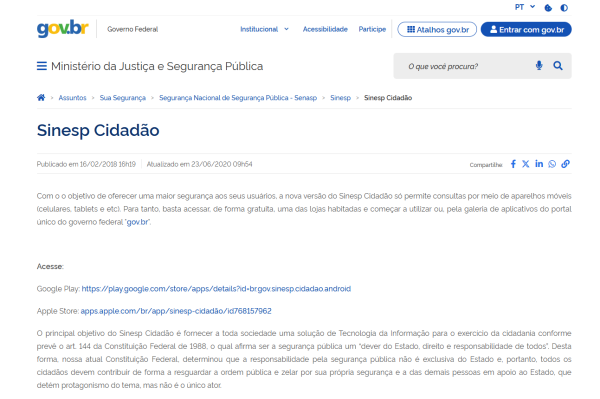Click the 'Acesse:' label
This screenshot has width=600, height=399.
pos(50,266)
